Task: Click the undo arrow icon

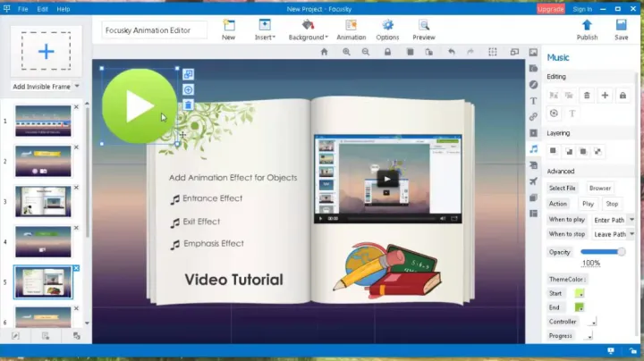Action: coord(451,52)
